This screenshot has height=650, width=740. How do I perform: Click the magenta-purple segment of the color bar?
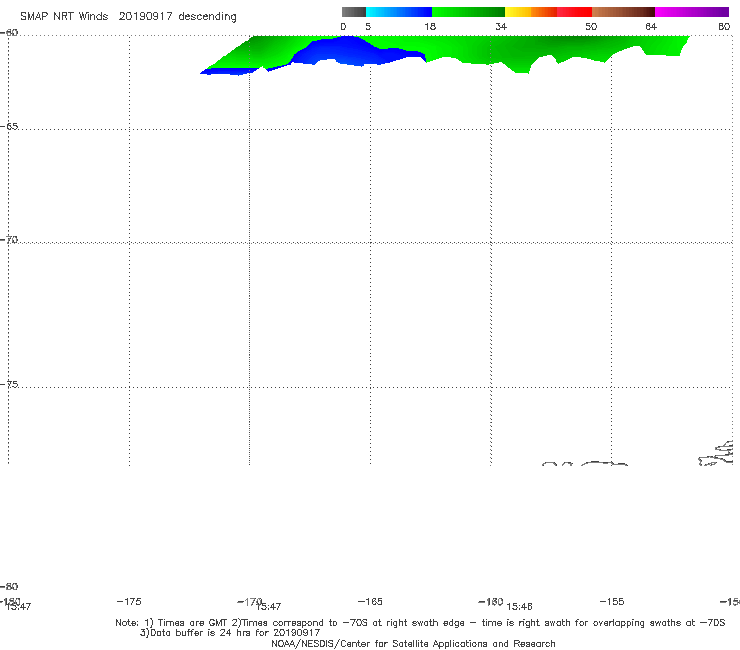[692, 12]
